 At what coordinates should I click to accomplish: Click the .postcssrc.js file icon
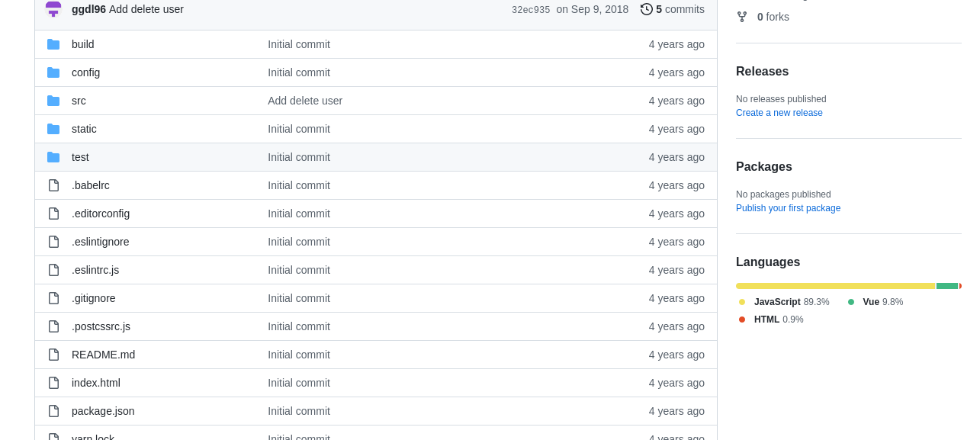pyautogui.click(x=53, y=326)
